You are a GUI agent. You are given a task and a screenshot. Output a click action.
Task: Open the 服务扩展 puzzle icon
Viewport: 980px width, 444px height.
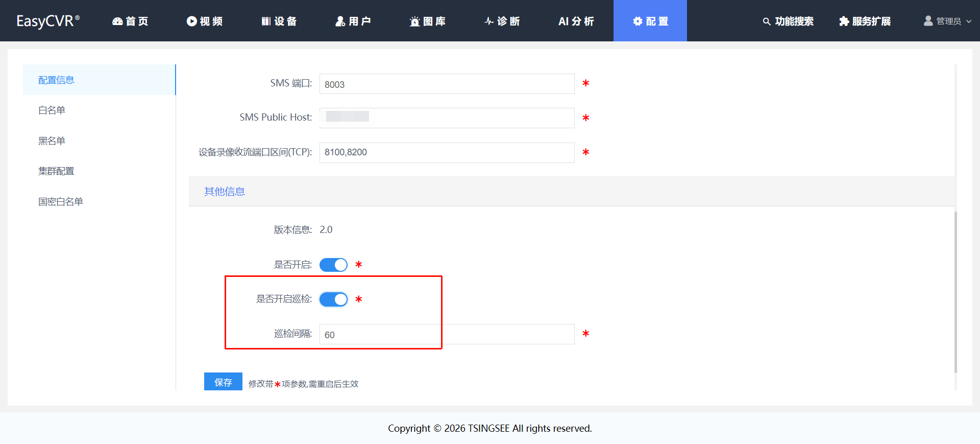[x=844, y=21]
